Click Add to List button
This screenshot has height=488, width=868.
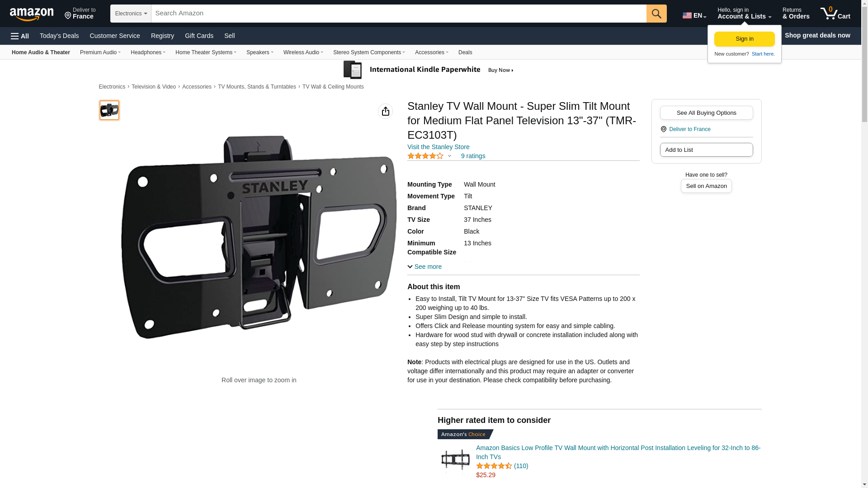tap(706, 150)
